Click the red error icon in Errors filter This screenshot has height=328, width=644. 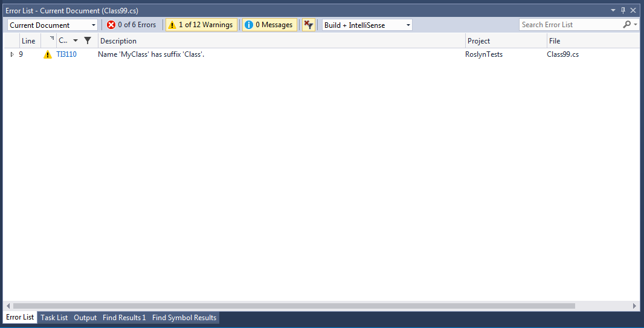111,25
